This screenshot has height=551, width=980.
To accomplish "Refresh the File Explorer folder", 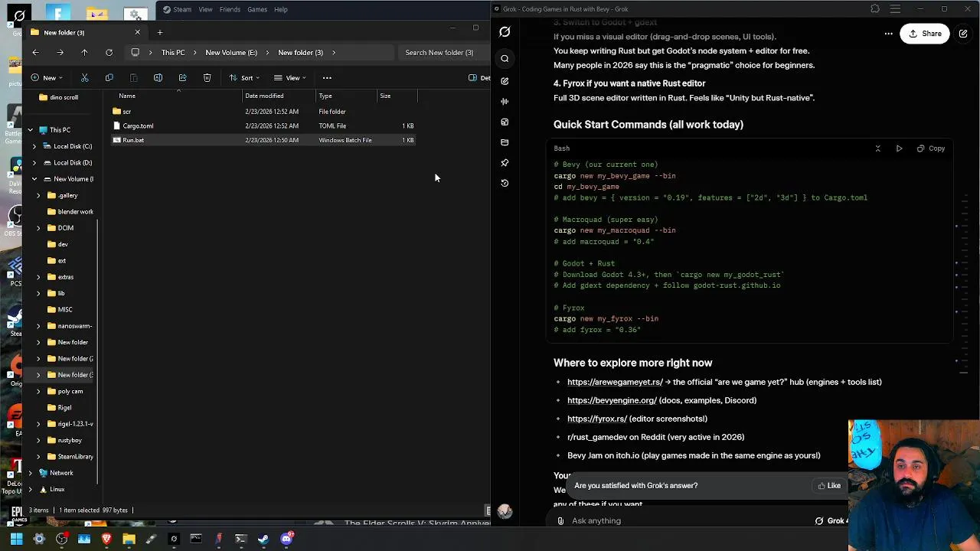I will point(109,53).
